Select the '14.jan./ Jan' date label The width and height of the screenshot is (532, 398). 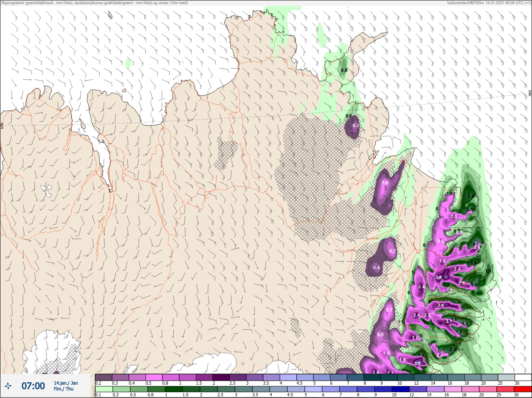pos(66,383)
